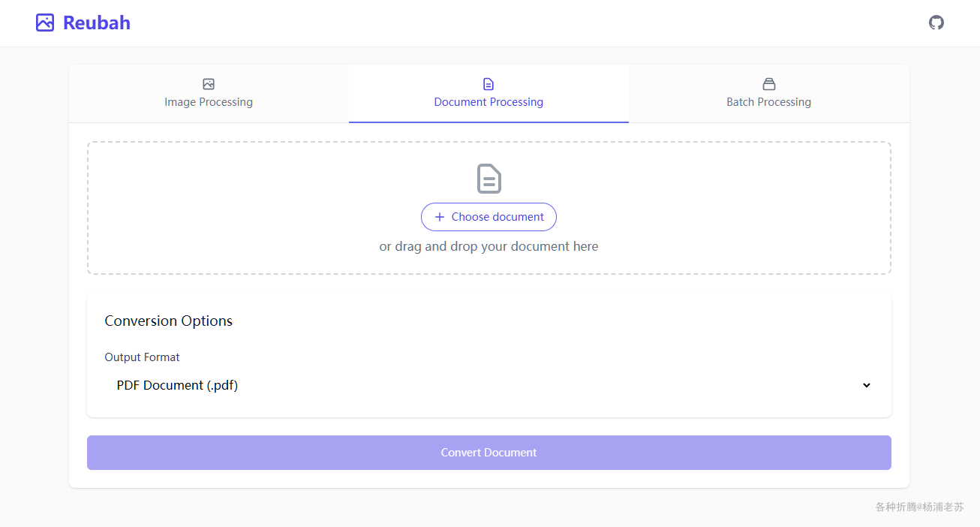Viewport: 980px width, 527px height.
Task: Open the Batch Processing tab
Action: point(768,102)
